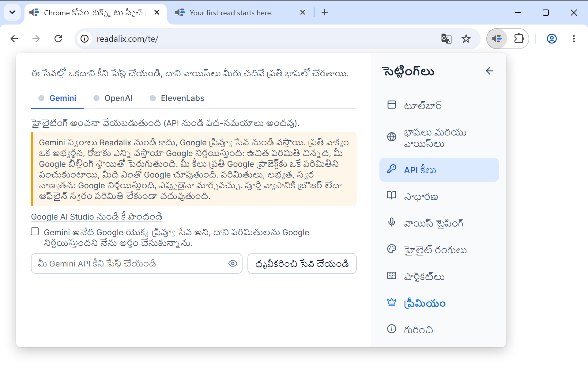Open a new browser tab
This screenshot has width=588, height=368.
click(x=325, y=13)
